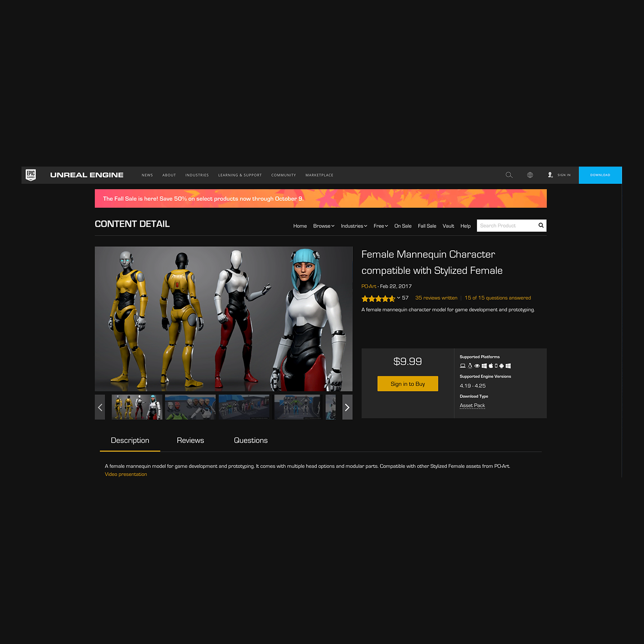
Task: Select thumbnail showing T-pose mannequins
Action: (297, 407)
